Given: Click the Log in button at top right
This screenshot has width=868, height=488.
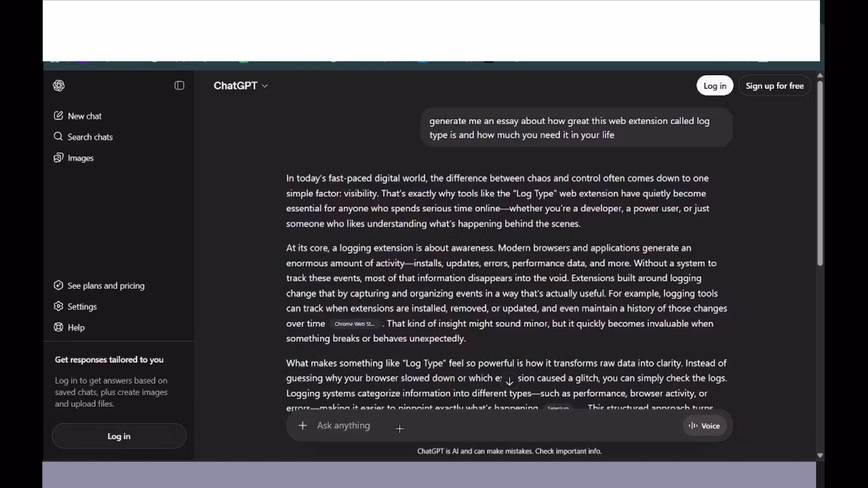Looking at the screenshot, I should (x=715, y=86).
